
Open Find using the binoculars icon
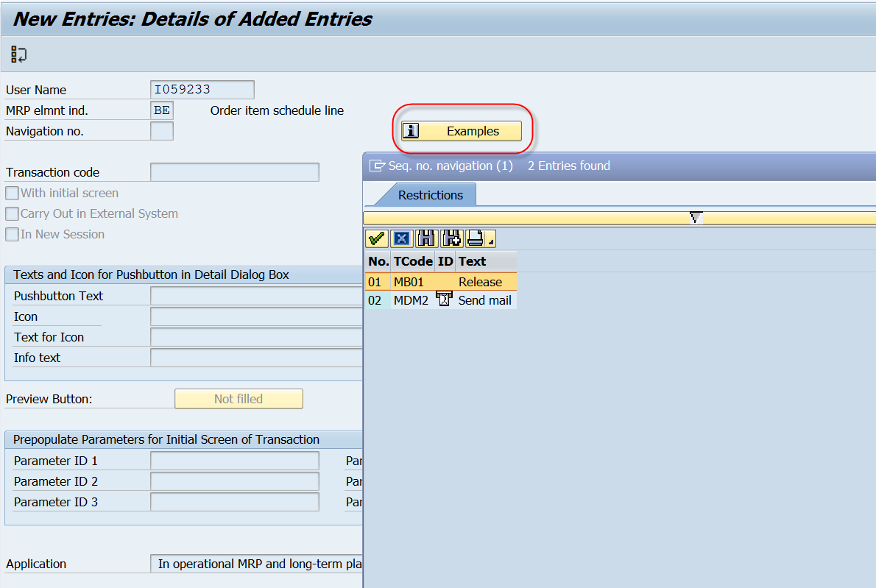(425, 238)
